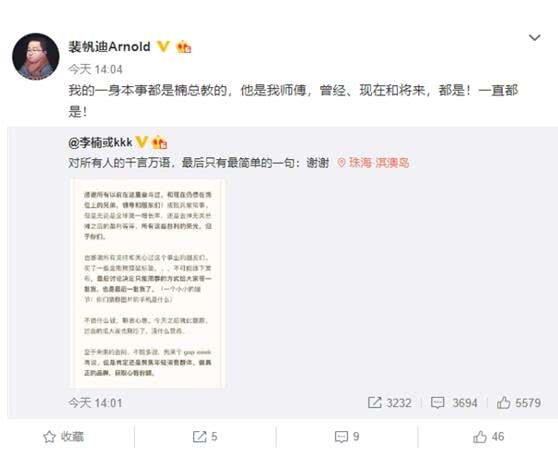Image resolution: width=558 pixels, height=451 pixels.
Task: Open the 珠海·淇澳岛 location tag
Action: 379,163
